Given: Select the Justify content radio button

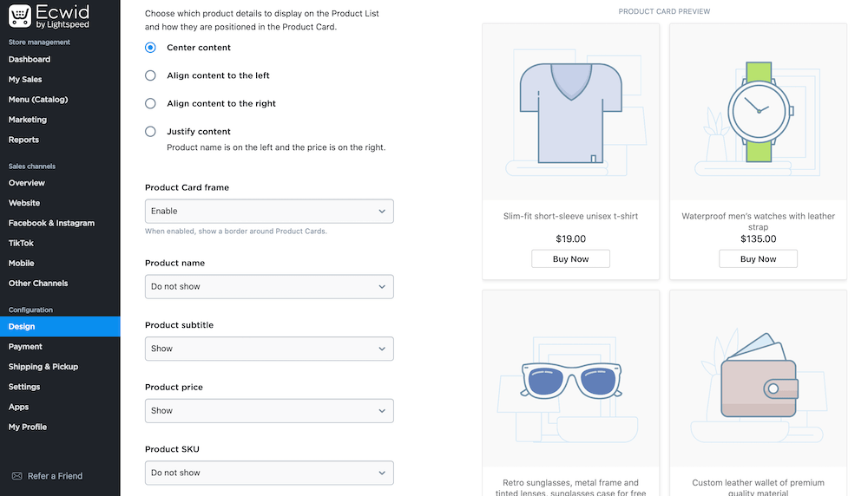Looking at the screenshot, I should [x=150, y=132].
